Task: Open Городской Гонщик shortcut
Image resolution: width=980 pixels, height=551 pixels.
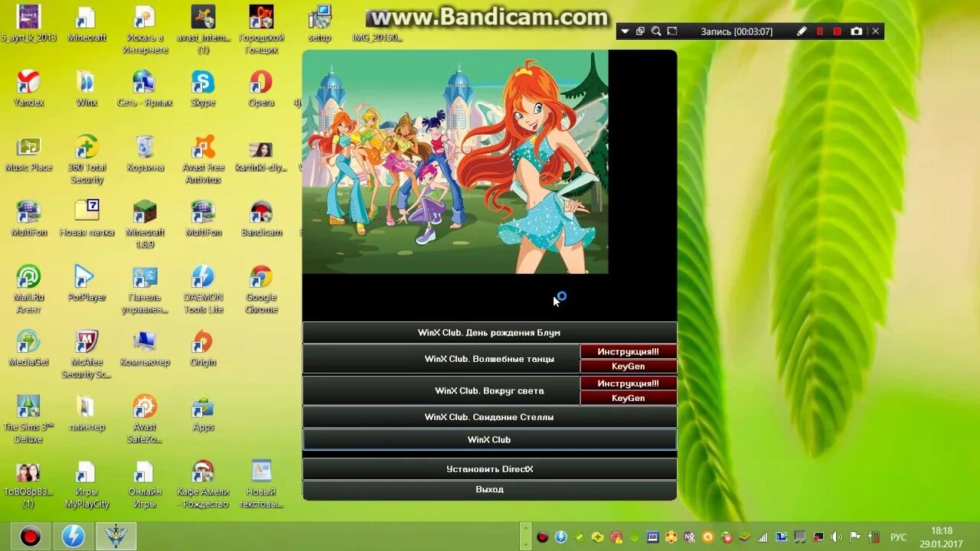Action: 261,30
